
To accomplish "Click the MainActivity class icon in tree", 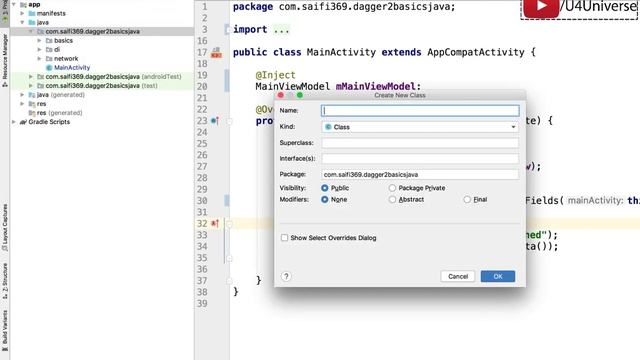I will coord(49,67).
